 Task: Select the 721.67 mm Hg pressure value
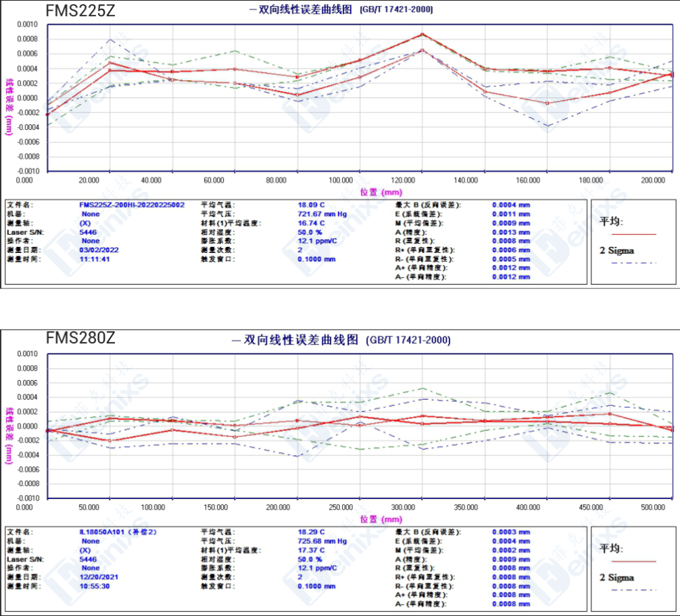point(322,213)
